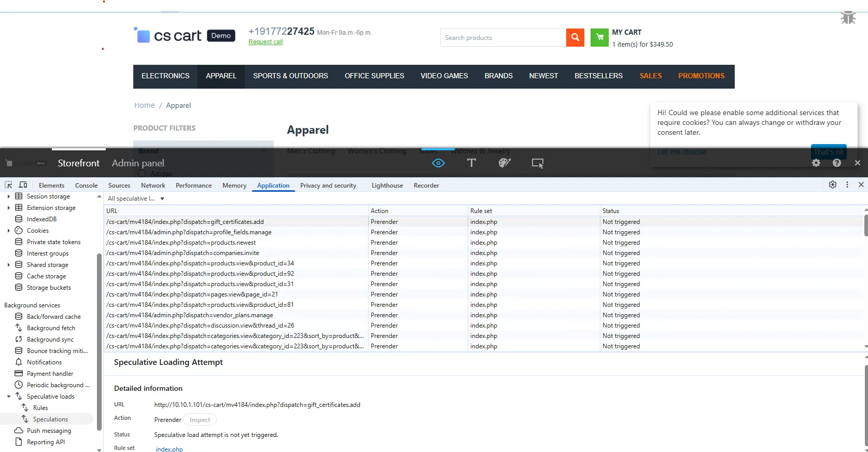Expand the Cookies tree node

point(8,231)
